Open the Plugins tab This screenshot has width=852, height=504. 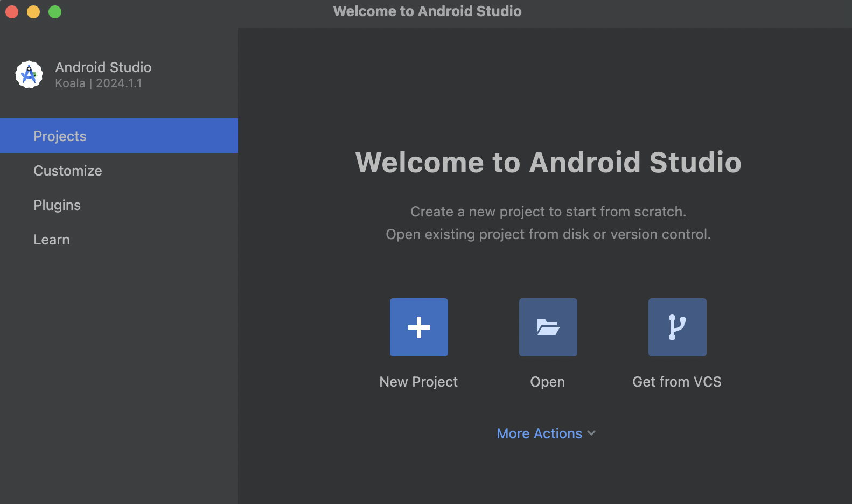click(x=119, y=205)
